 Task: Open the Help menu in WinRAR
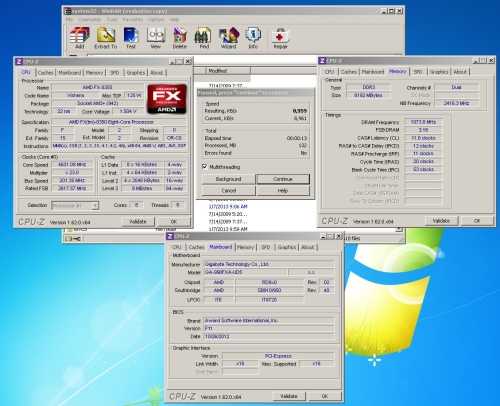[174, 20]
